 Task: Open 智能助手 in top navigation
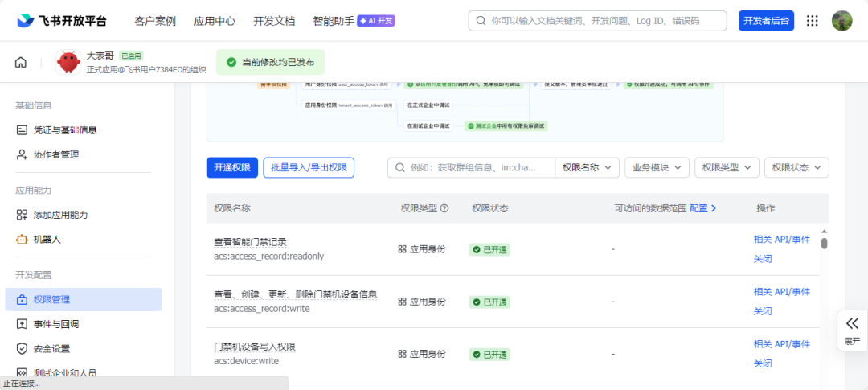coord(334,21)
